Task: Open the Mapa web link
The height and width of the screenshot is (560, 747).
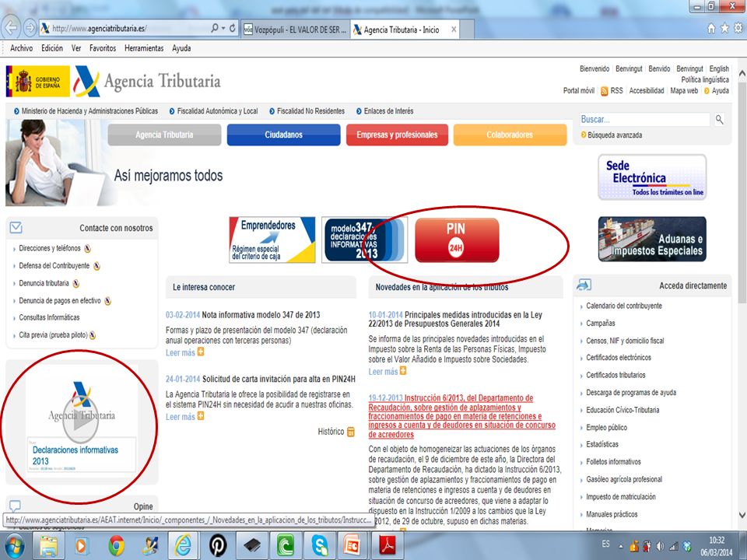Action: pyautogui.click(x=684, y=90)
